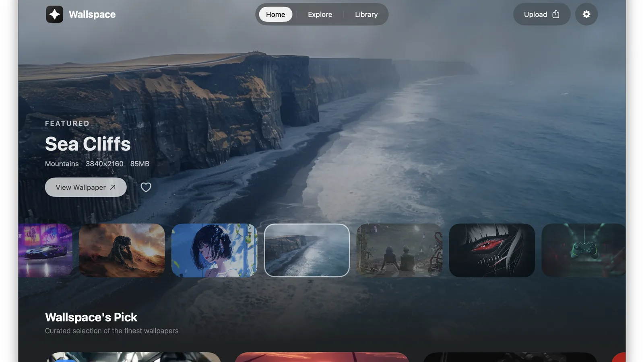The width and height of the screenshot is (644, 362).
Task: Click the Wallspace's Pick heading
Action: [x=91, y=317]
